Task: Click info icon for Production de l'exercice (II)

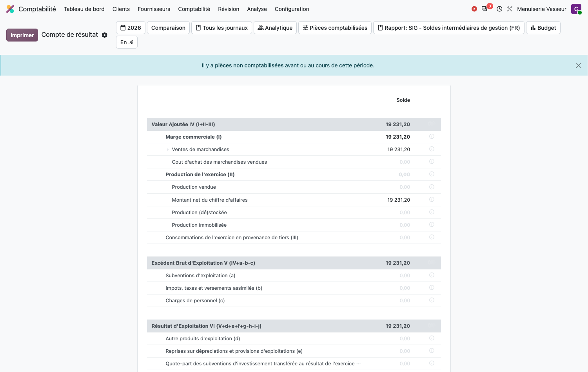Action: coord(432,174)
